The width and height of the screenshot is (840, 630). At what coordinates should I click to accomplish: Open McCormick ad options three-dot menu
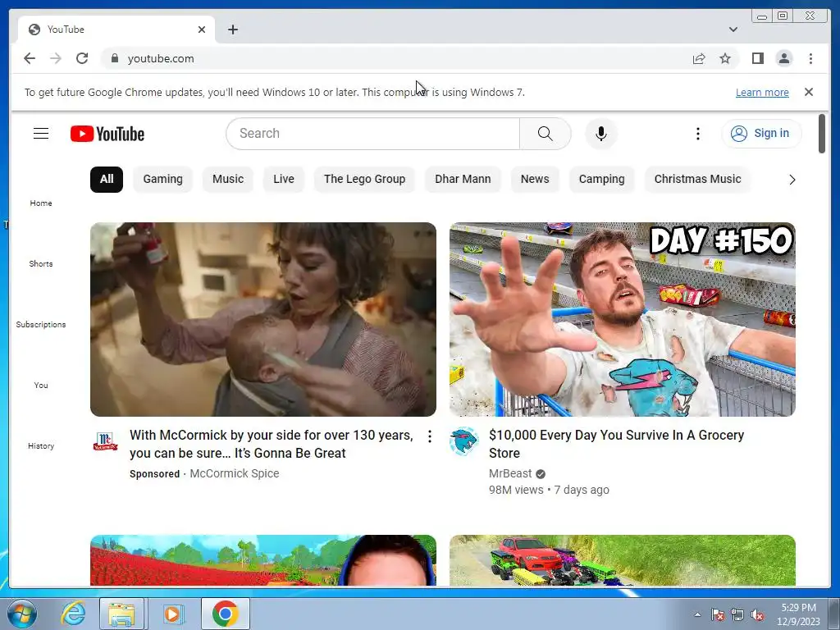(x=430, y=436)
